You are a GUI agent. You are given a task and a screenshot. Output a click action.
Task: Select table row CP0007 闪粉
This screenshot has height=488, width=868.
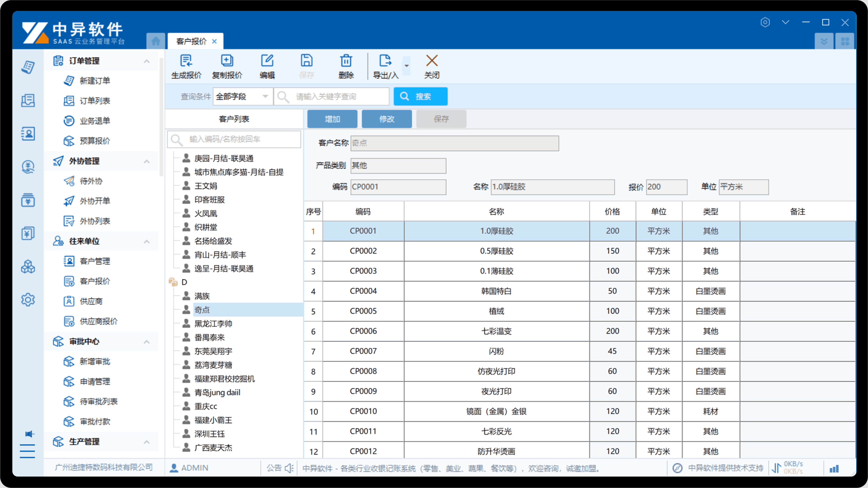[580, 351]
